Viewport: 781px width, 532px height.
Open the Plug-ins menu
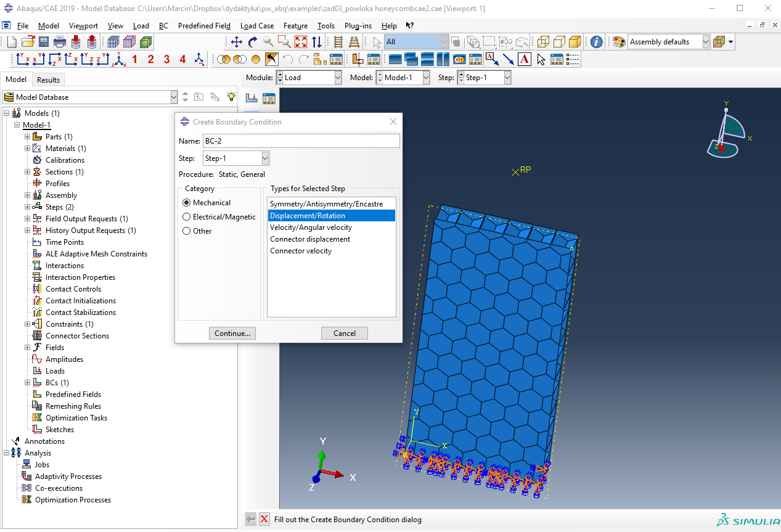(x=358, y=26)
